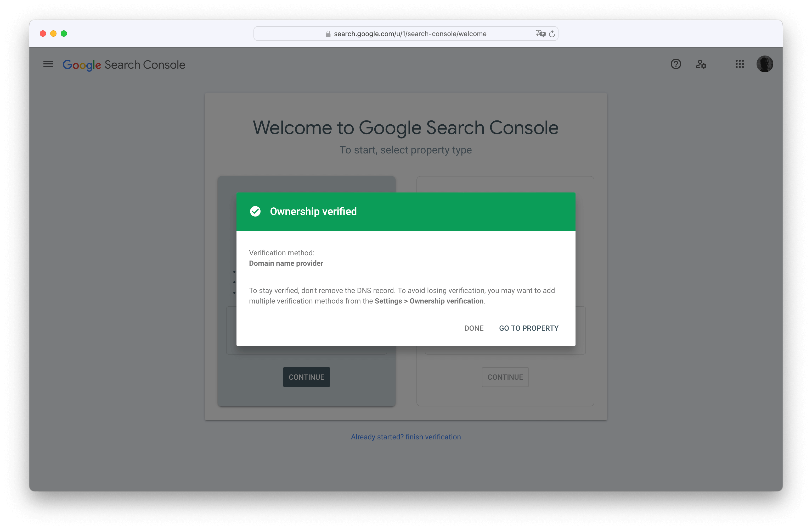Click the Ownership verified green header

(406, 211)
